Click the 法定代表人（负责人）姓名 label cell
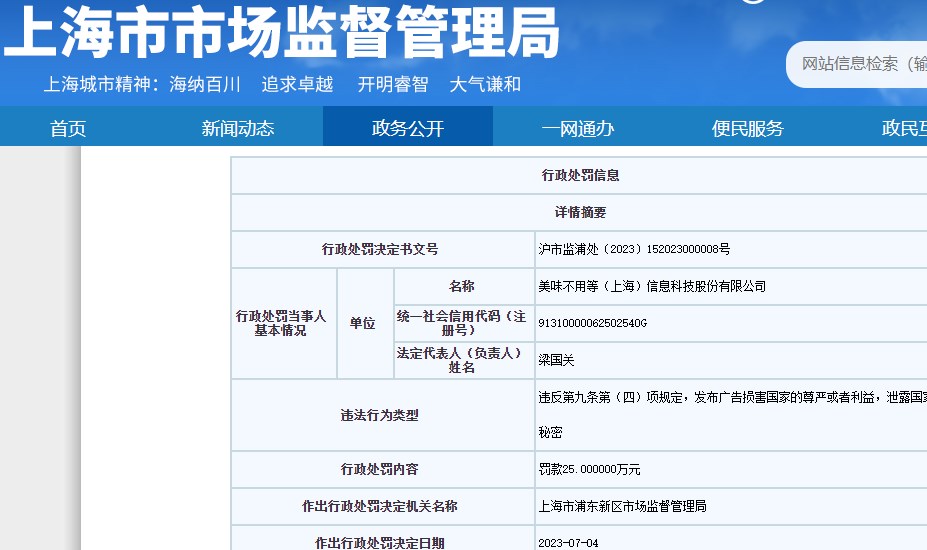This screenshot has width=927, height=550. point(464,360)
